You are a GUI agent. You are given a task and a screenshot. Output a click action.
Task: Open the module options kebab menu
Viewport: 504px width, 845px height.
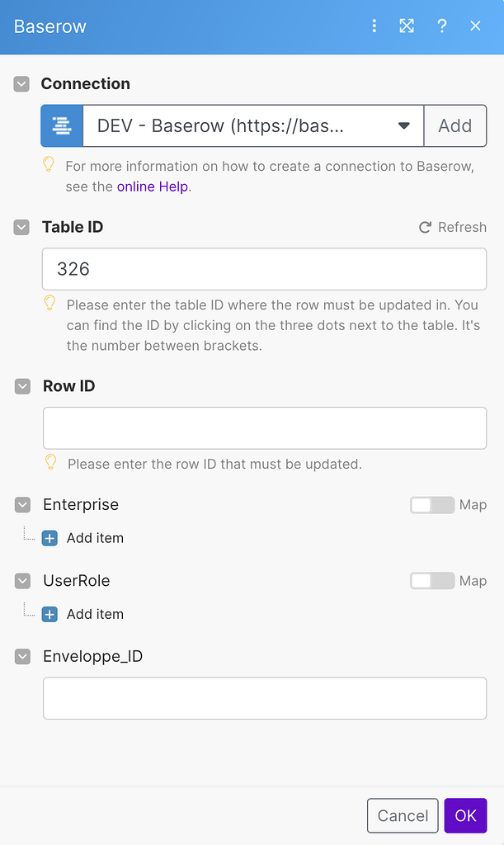coord(374,26)
